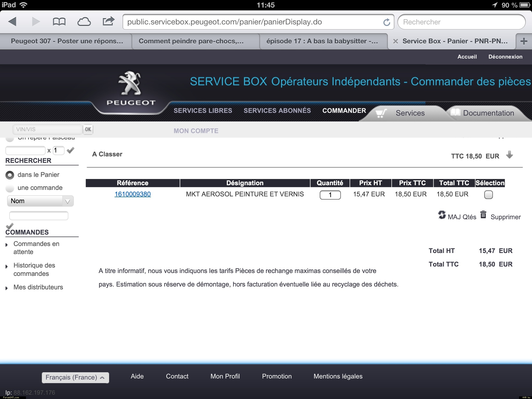Reload the page with the refresh icon
532x399 pixels.
click(x=387, y=22)
